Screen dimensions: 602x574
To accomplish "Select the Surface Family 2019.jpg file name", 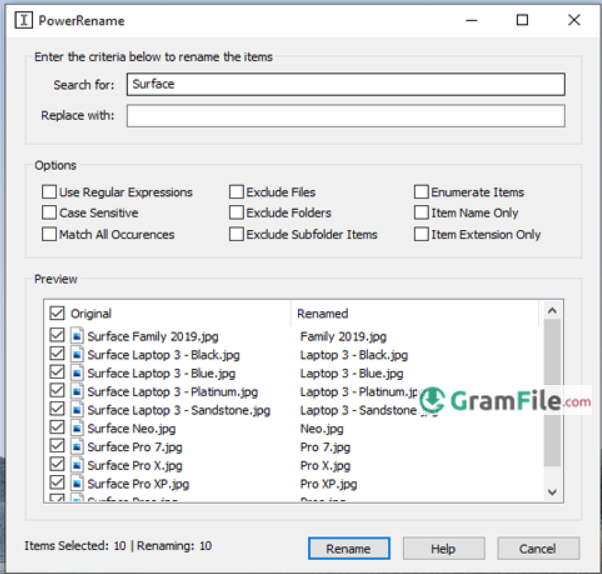I will click(x=153, y=336).
